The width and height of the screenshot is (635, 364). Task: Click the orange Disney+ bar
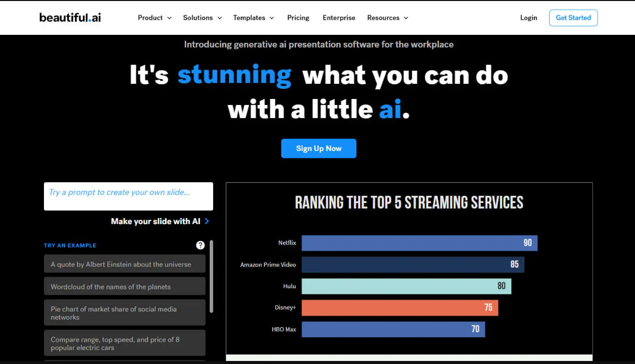[400, 308]
